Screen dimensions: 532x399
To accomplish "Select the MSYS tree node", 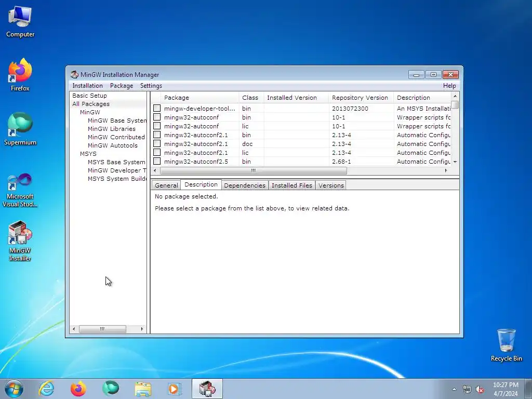I will coord(88,154).
